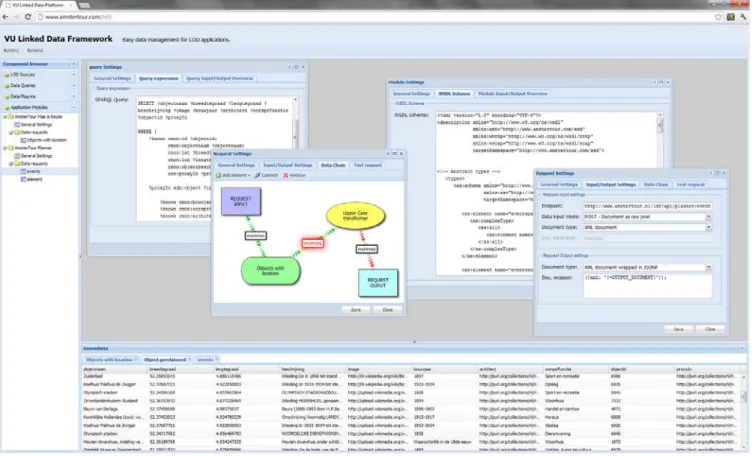Collapse the Query Settings window using its arrow icon
752x457 pixels.
289,67
